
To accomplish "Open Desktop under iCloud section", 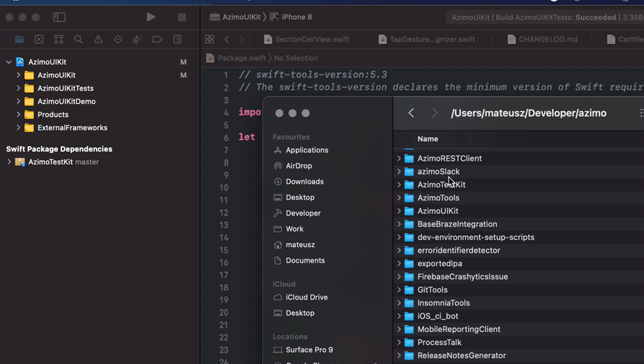I will tap(293, 313).
